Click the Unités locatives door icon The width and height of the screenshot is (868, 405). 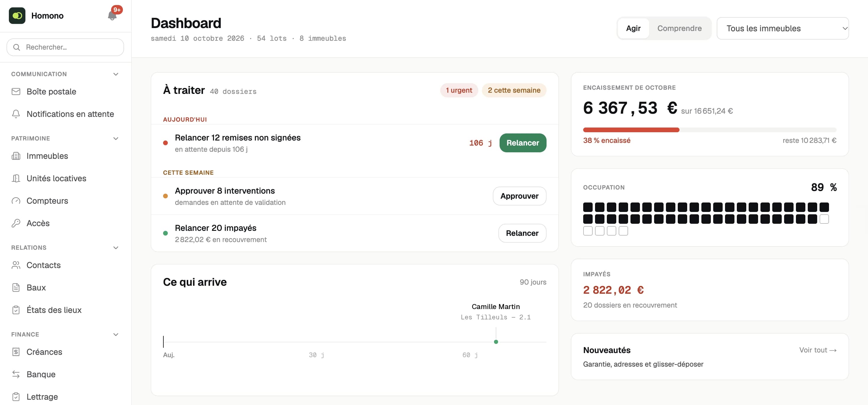pyautogui.click(x=16, y=178)
